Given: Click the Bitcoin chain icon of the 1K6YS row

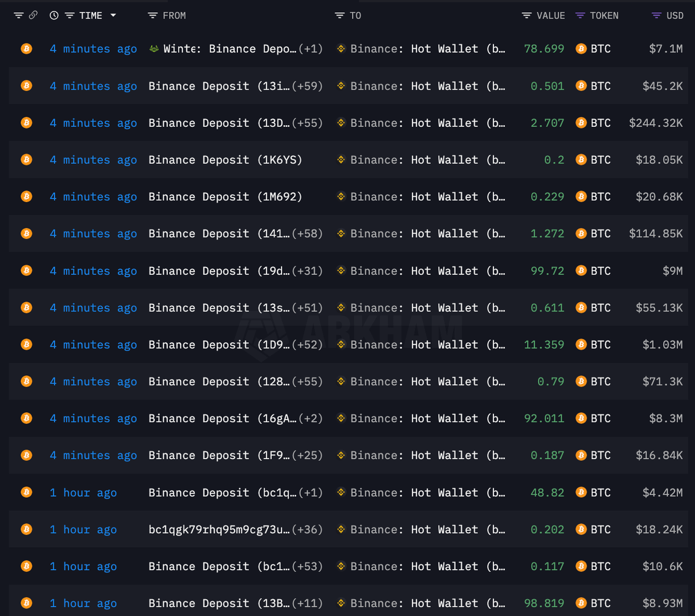Looking at the screenshot, I should (x=26, y=160).
